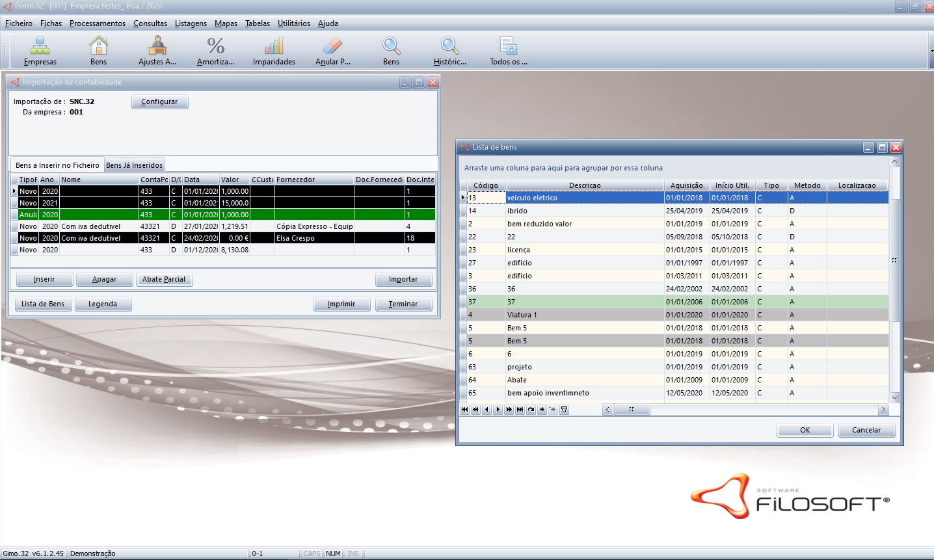
Task: Click the filter icon in grid navigator
Action: tap(564, 410)
